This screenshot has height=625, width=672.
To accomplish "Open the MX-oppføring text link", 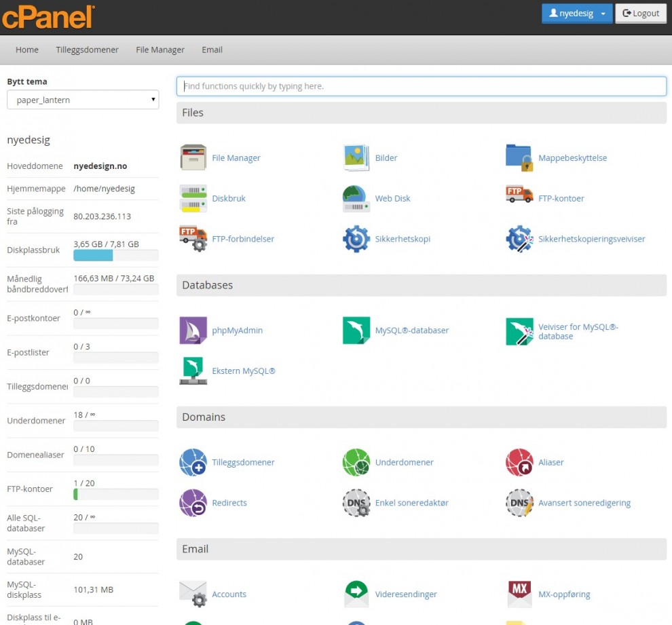I will point(564,594).
